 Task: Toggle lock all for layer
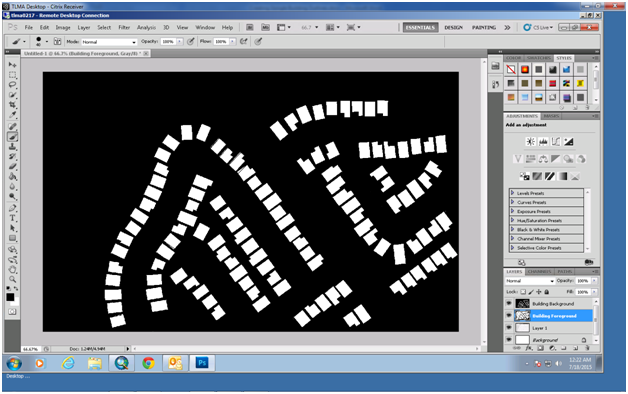click(547, 292)
